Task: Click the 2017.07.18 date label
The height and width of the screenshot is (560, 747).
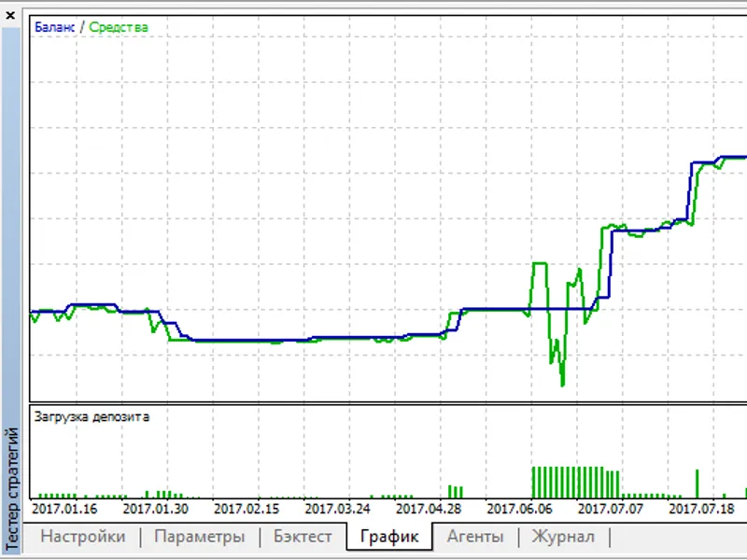Action: (701, 509)
